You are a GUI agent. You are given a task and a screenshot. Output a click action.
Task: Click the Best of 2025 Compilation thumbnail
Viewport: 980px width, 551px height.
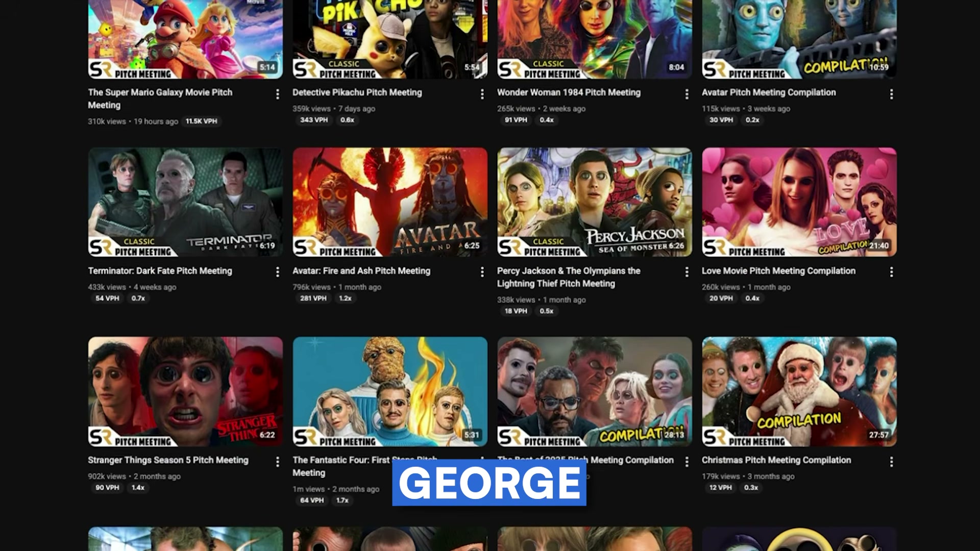point(595,391)
